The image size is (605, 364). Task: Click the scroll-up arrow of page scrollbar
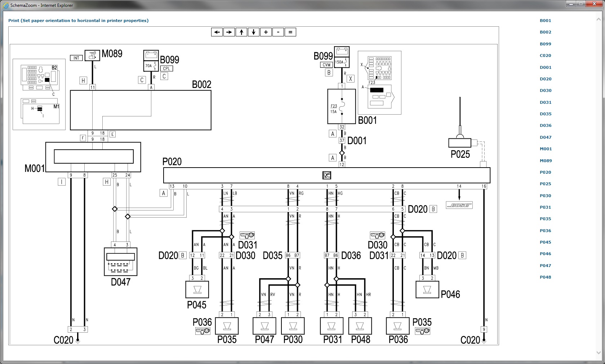point(599,20)
